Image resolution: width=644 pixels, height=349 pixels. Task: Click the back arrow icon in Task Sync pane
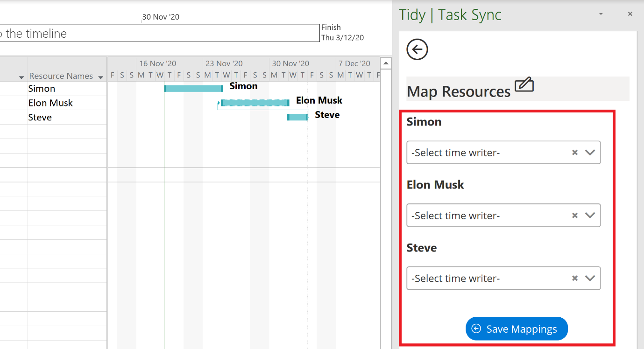click(417, 49)
